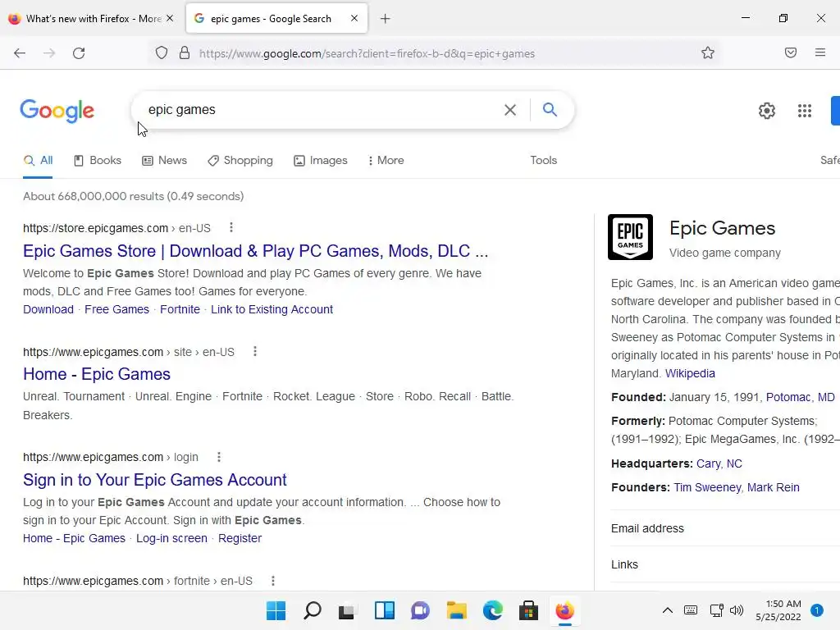Open File Explorer from the taskbar
Screen dimensions: 840x630
pos(456,610)
